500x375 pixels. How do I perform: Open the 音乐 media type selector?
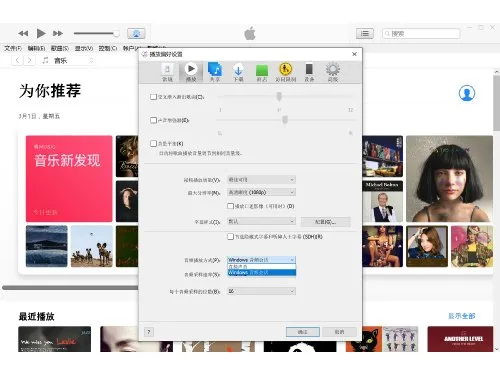coord(68,60)
